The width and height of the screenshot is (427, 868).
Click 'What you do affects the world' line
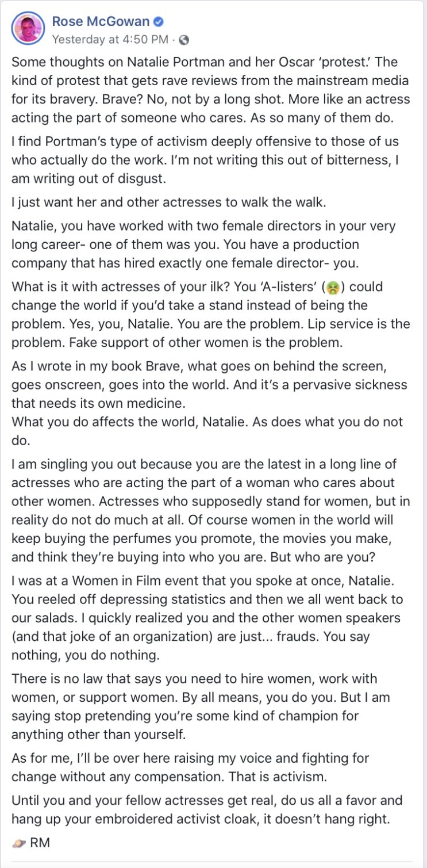pyautogui.click(x=207, y=430)
